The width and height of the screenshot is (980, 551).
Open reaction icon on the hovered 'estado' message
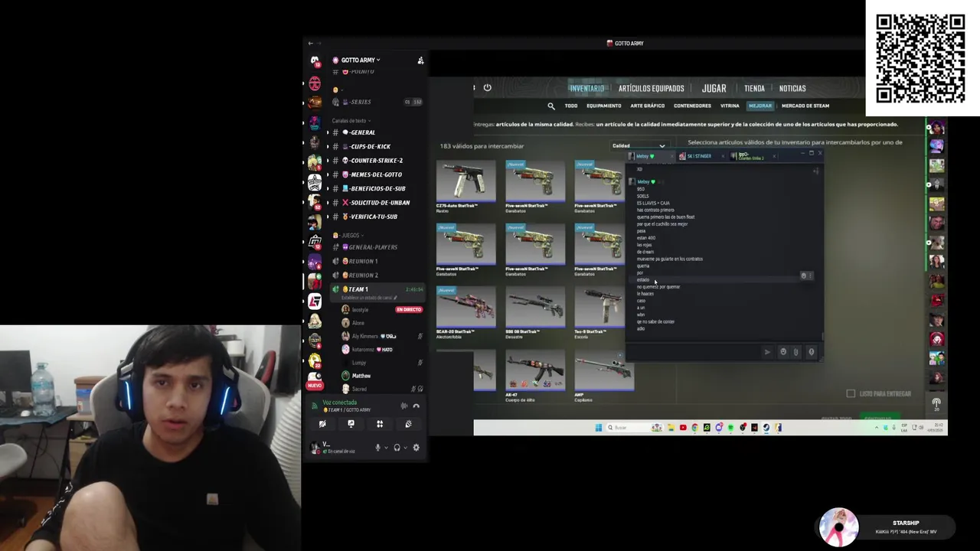(x=804, y=275)
